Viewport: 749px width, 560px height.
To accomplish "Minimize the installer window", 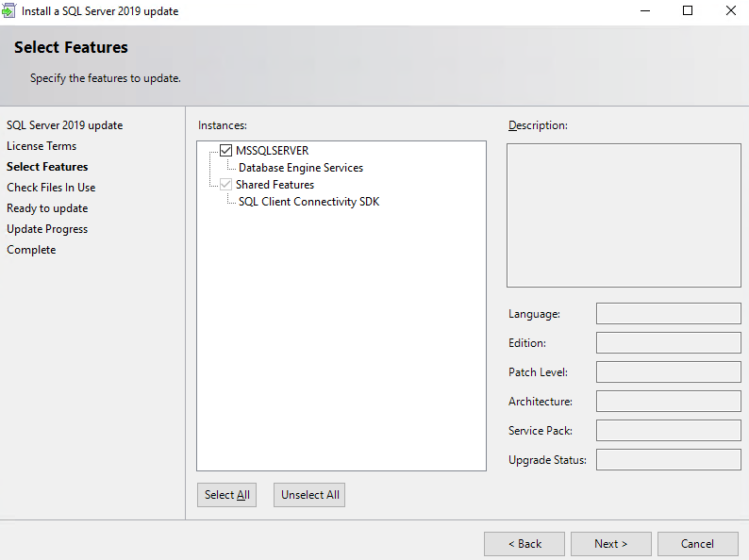I will coord(645,10).
